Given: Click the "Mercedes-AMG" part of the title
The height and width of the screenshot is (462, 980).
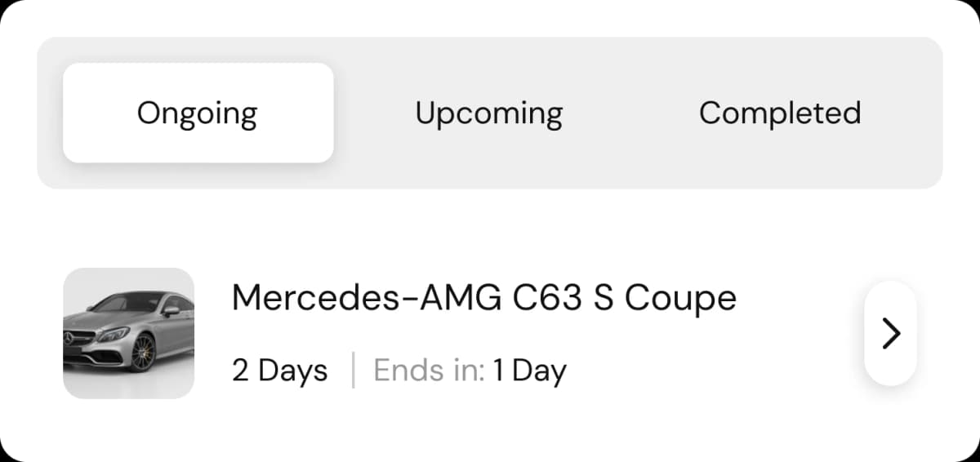Looking at the screenshot, I should [366, 299].
